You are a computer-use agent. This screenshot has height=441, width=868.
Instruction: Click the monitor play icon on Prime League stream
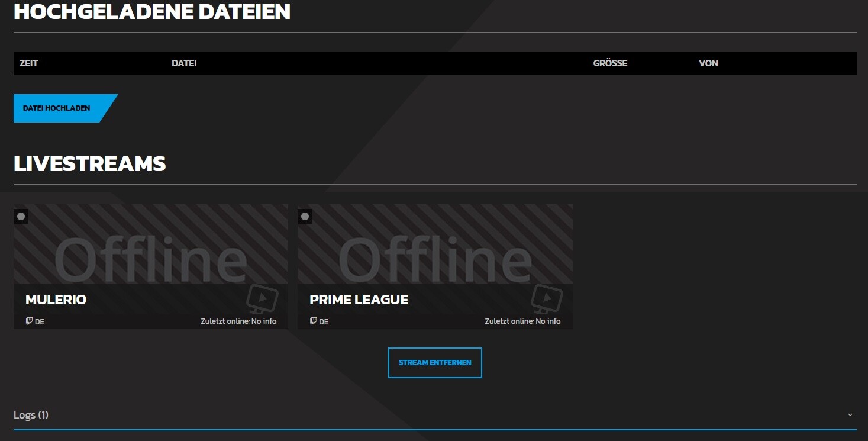pyautogui.click(x=546, y=299)
